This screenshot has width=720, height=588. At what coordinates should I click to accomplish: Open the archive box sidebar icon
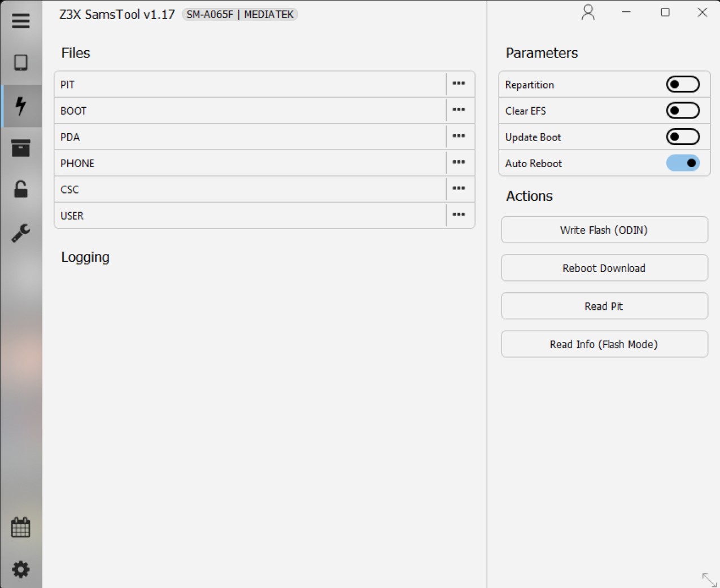pyautogui.click(x=21, y=148)
